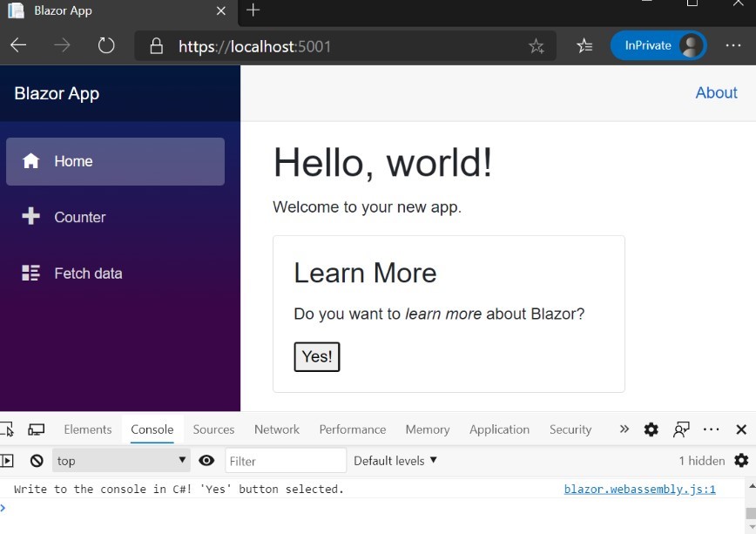Image resolution: width=756 pixels, height=534 pixels.
Task: Select the Blazor App browser tab
Action: (118, 11)
